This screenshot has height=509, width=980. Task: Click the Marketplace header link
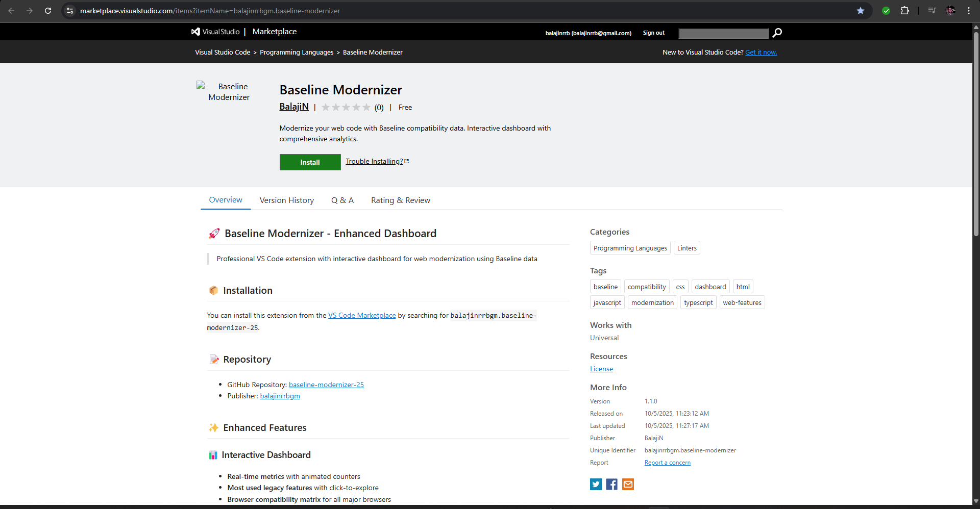[275, 32]
